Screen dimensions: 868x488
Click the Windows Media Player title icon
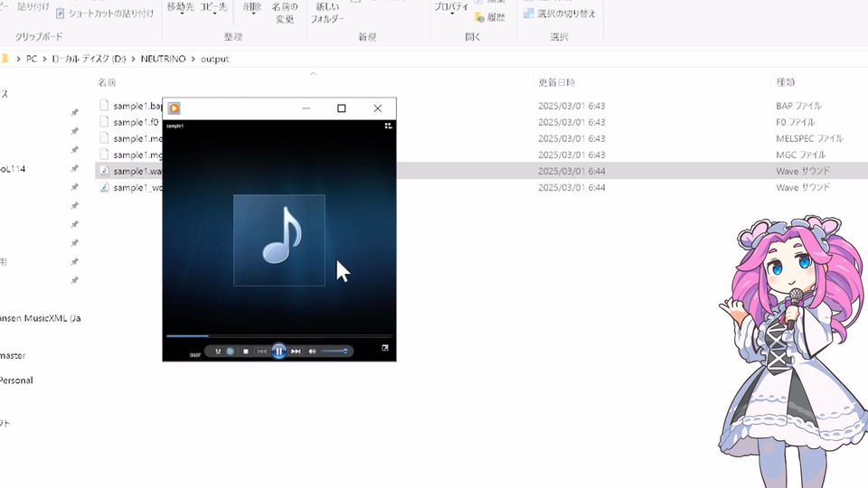174,108
